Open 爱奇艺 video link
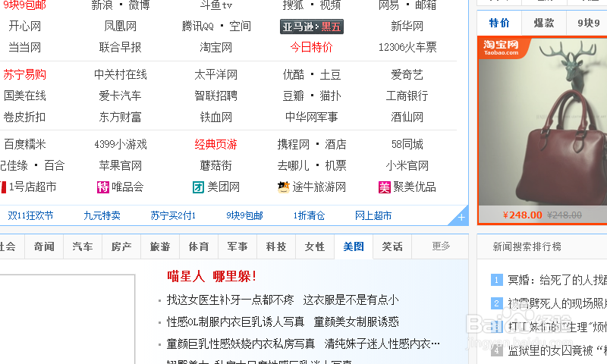This screenshot has height=364, width=607. coord(407,74)
